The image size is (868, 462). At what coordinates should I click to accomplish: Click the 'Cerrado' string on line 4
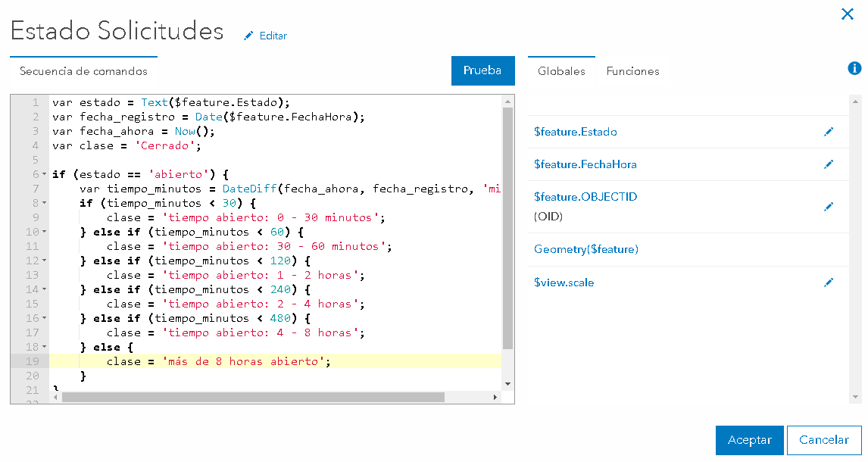tap(164, 145)
